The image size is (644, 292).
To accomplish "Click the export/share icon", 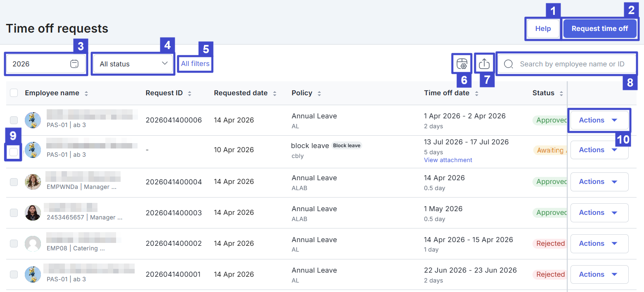I will click(x=484, y=64).
